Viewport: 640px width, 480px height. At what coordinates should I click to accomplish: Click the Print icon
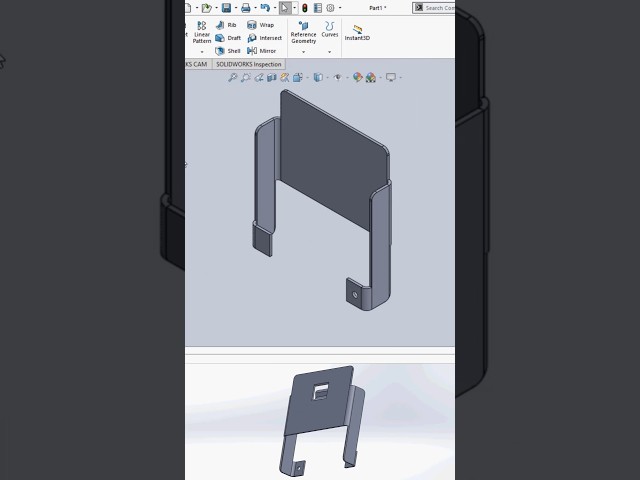click(246, 8)
